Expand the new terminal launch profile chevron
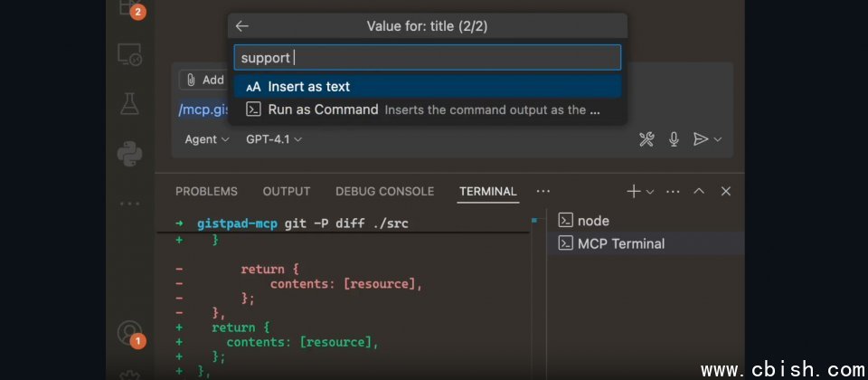 [x=650, y=192]
